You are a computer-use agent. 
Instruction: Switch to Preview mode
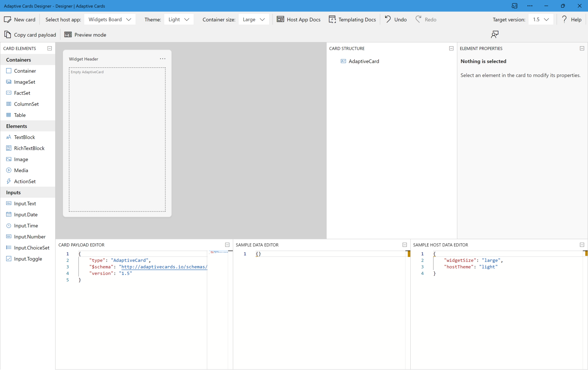pyautogui.click(x=85, y=34)
